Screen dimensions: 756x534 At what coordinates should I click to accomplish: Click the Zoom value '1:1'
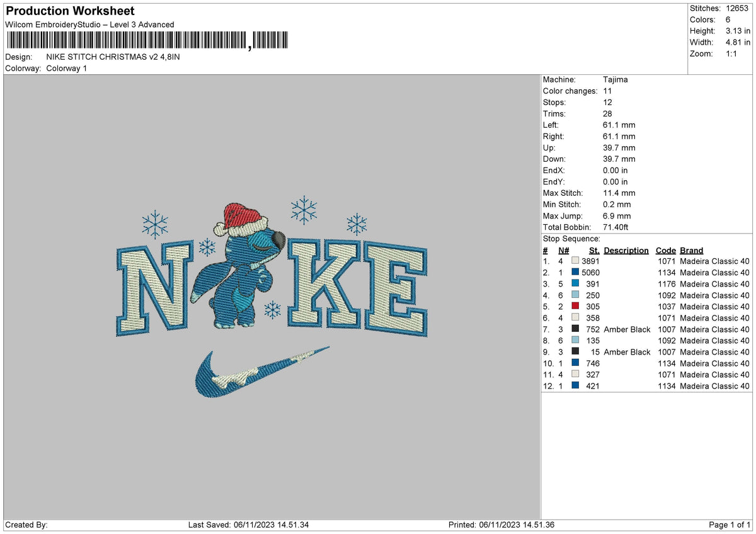[x=732, y=54]
